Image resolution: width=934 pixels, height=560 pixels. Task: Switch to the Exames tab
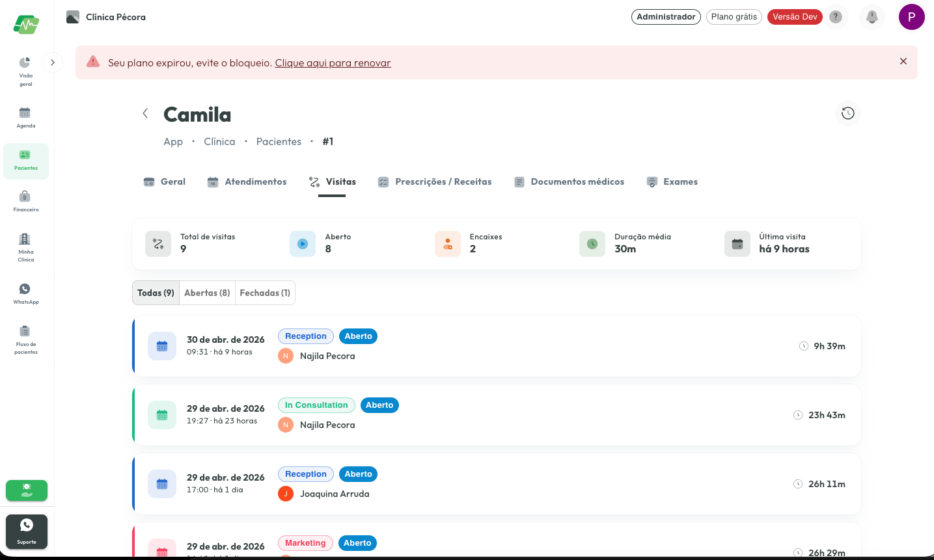(x=672, y=182)
